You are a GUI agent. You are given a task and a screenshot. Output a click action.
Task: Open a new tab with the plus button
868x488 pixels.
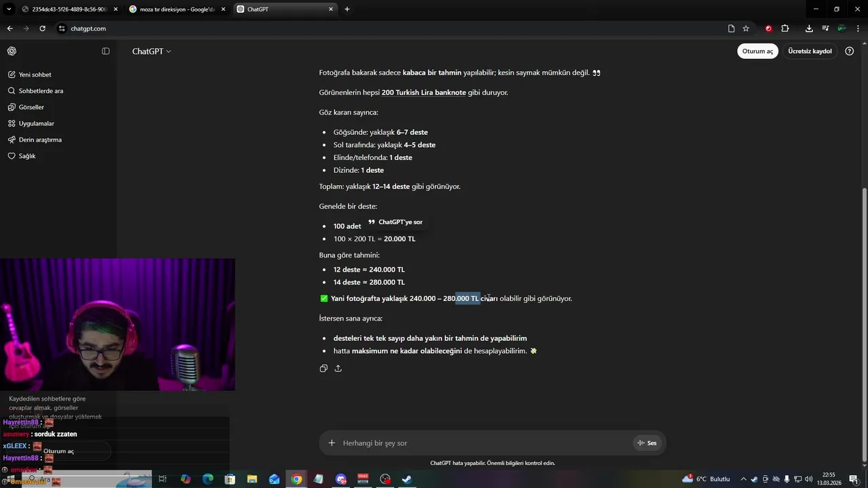tap(347, 9)
